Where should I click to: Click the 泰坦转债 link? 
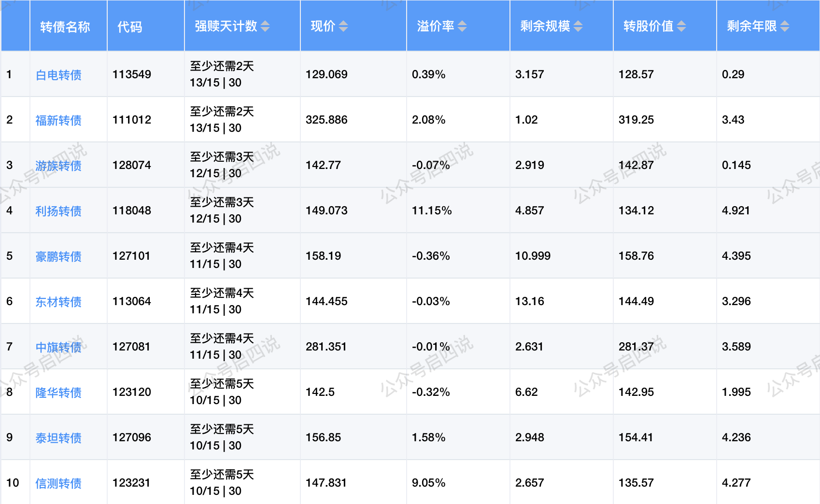tap(58, 438)
